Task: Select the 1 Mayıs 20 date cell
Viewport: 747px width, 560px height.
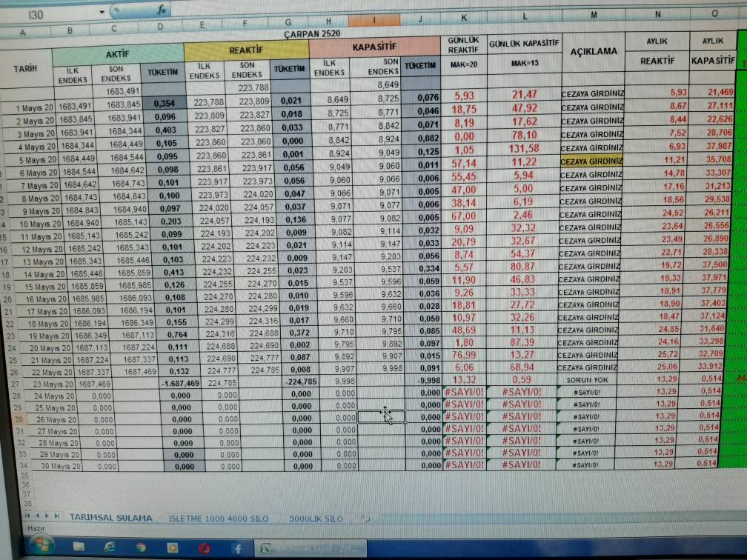Action: click(x=29, y=107)
